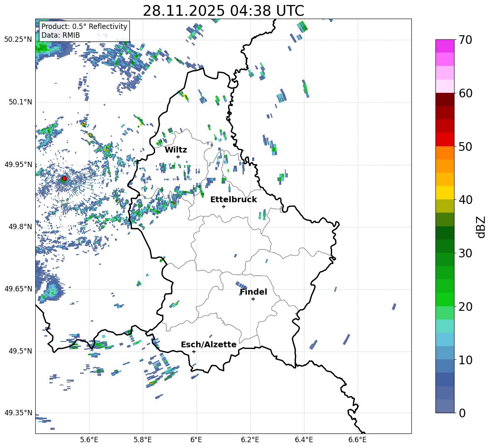491x448 pixels.
Task: Click the Esch/Alzette station cross marker
Action: pos(194,351)
